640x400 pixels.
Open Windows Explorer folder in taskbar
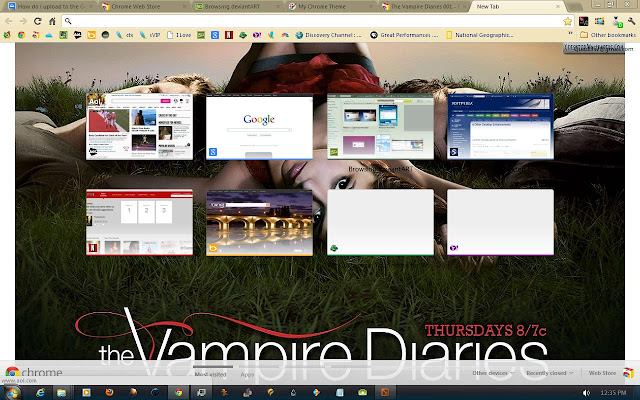(x=62, y=393)
